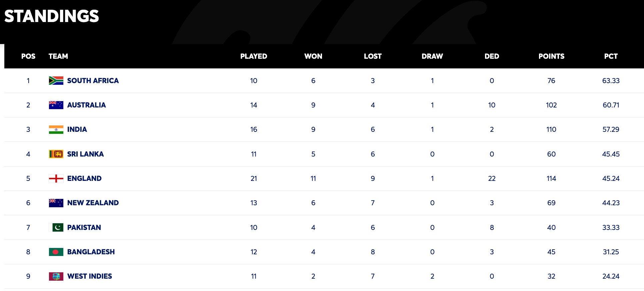This screenshot has height=291, width=644.
Task: Click the Bangladesh flag icon
Action: (56, 252)
